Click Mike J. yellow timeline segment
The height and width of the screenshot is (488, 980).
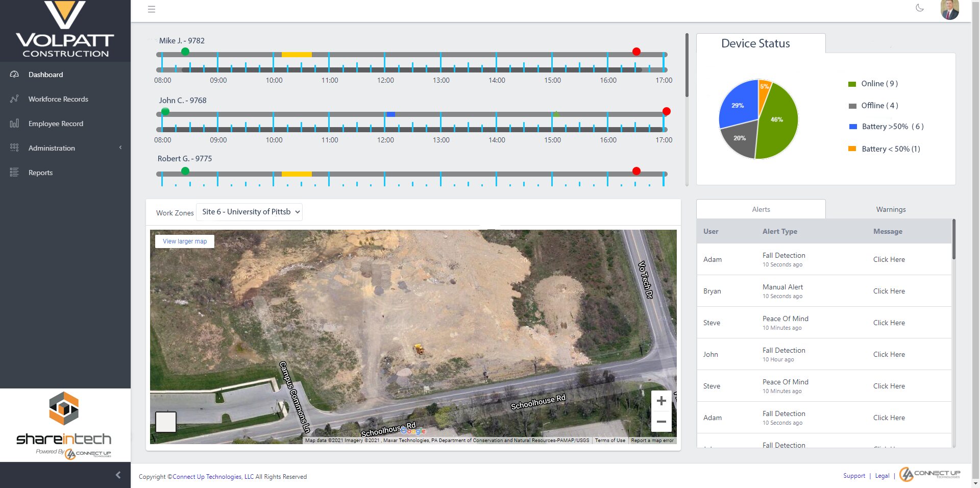click(x=297, y=55)
